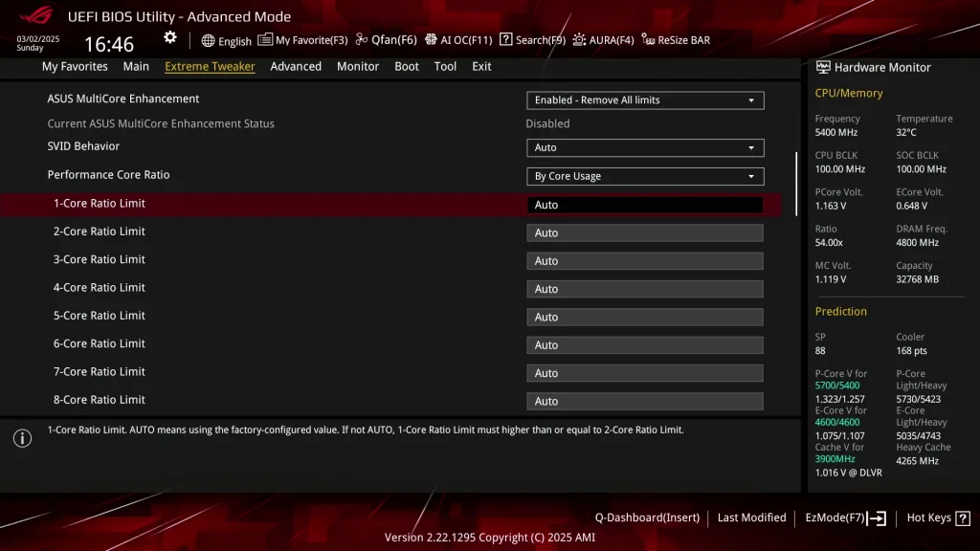Click the globe icon for English language

tap(208, 40)
